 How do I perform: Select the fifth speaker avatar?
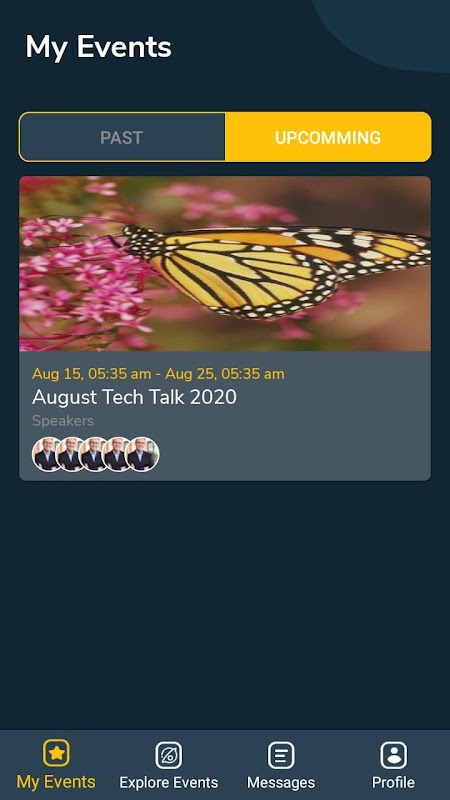tap(142, 454)
